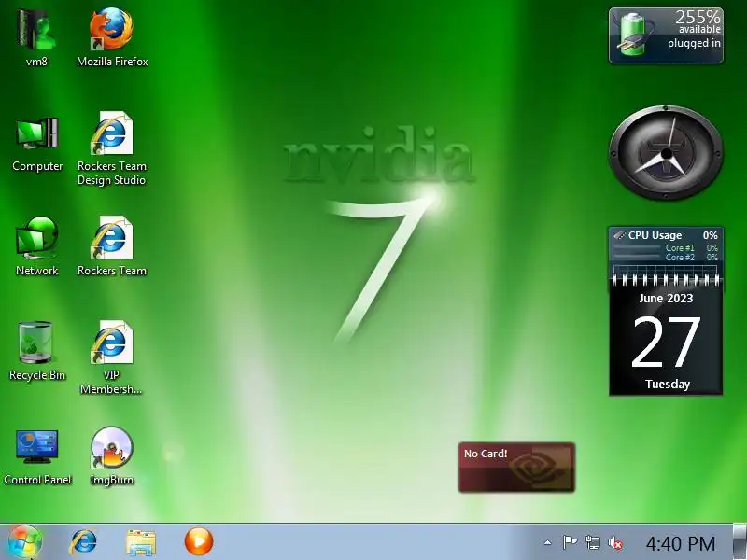Click the muted volume tray icon

pos(615,542)
